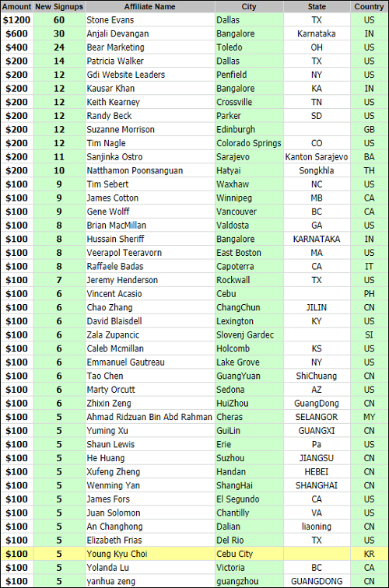Select Ahmad Ridzuan Bin Abd Rahman

coord(149,417)
